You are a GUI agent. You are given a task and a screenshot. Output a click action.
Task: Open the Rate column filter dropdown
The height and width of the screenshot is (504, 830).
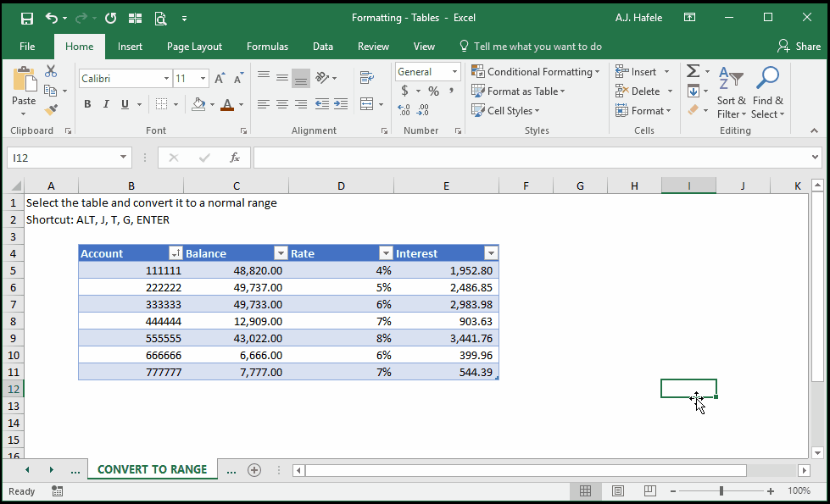386,253
